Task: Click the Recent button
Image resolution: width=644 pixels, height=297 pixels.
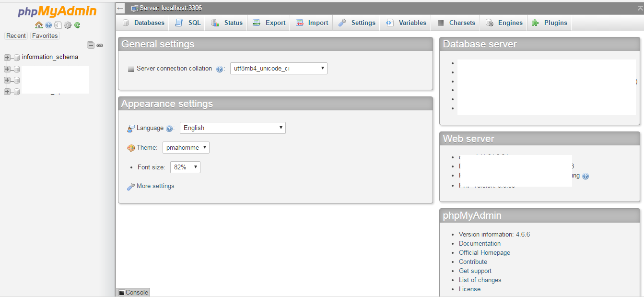Action: click(x=16, y=36)
